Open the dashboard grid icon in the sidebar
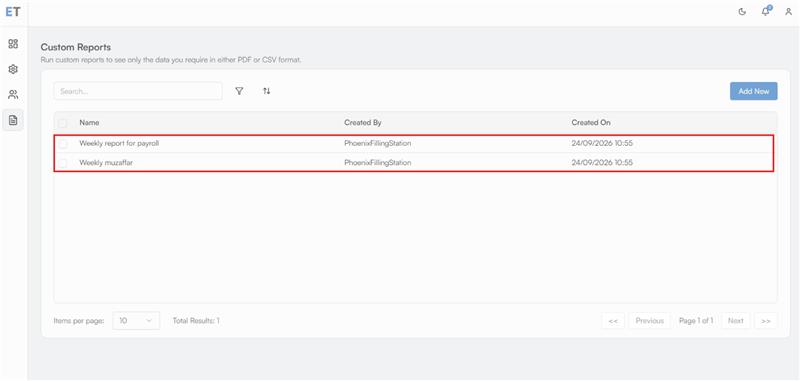This screenshot has height=381, width=800. 13,44
